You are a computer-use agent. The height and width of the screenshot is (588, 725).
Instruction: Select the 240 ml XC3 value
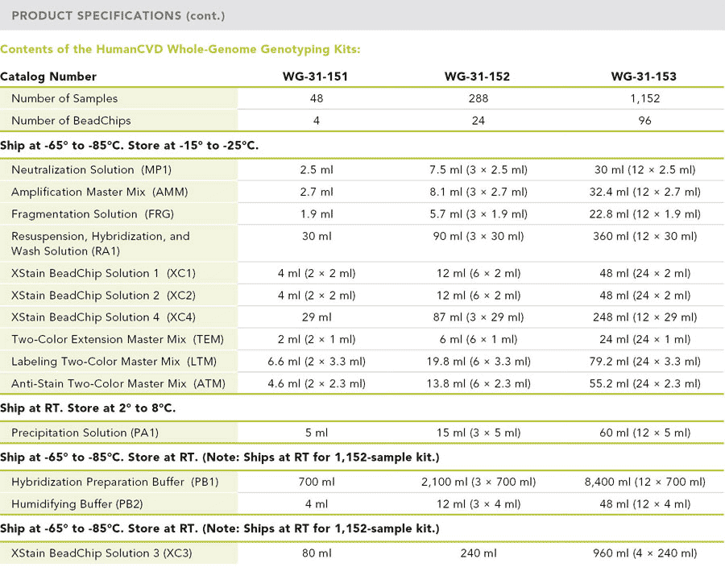point(478,553)
